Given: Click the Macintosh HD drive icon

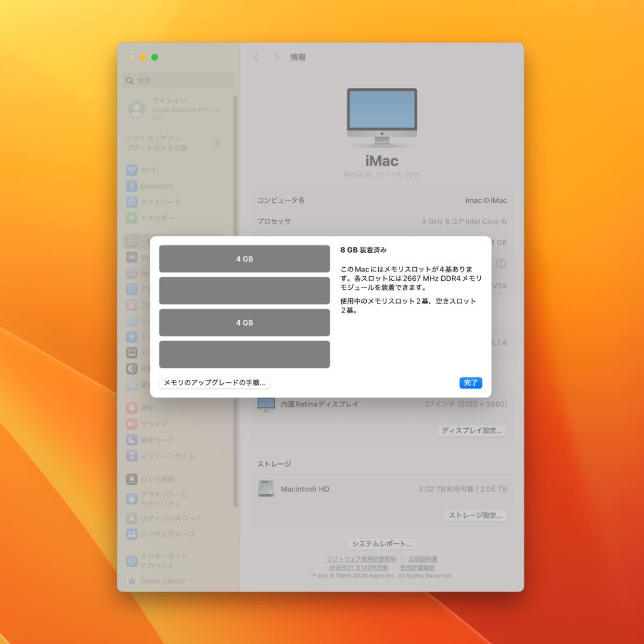Looking at the screenshot, I should pyautogui.click(x=266, y=489).
